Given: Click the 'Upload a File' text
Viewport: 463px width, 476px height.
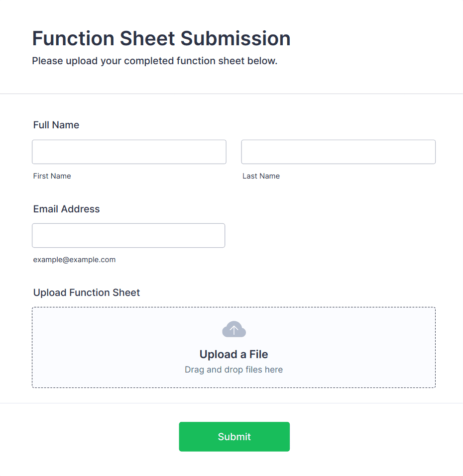Looking at the screenshot, I should pos(233,354).
